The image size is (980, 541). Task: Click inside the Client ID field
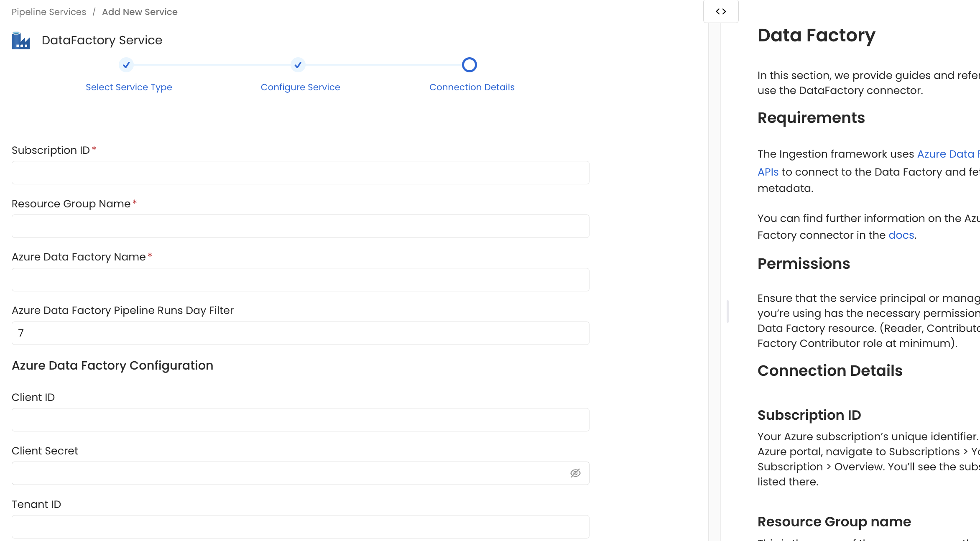300,419
